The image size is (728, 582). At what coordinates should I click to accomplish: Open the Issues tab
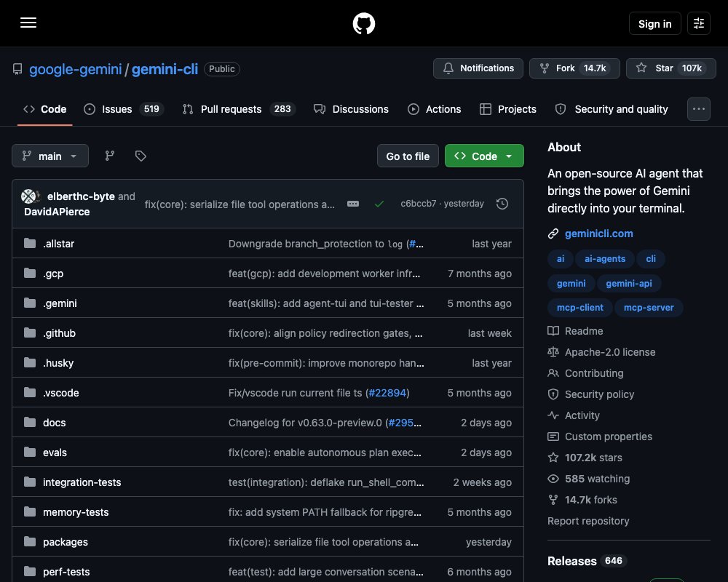coord(123,109)
